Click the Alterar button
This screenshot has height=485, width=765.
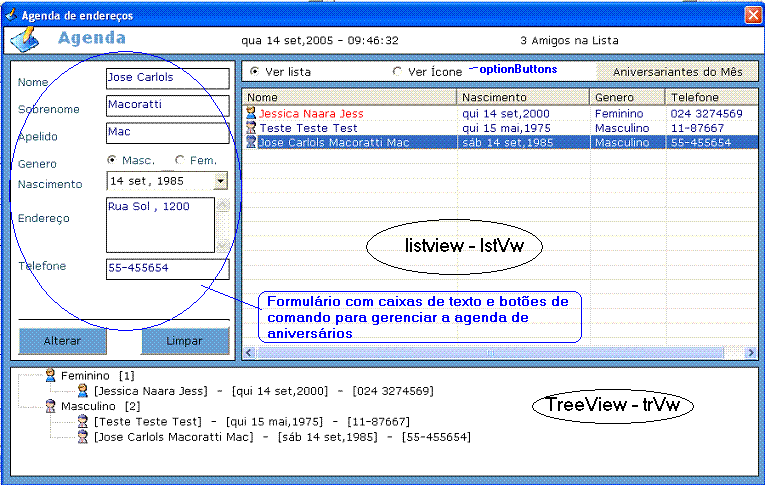tap(62, 341)
